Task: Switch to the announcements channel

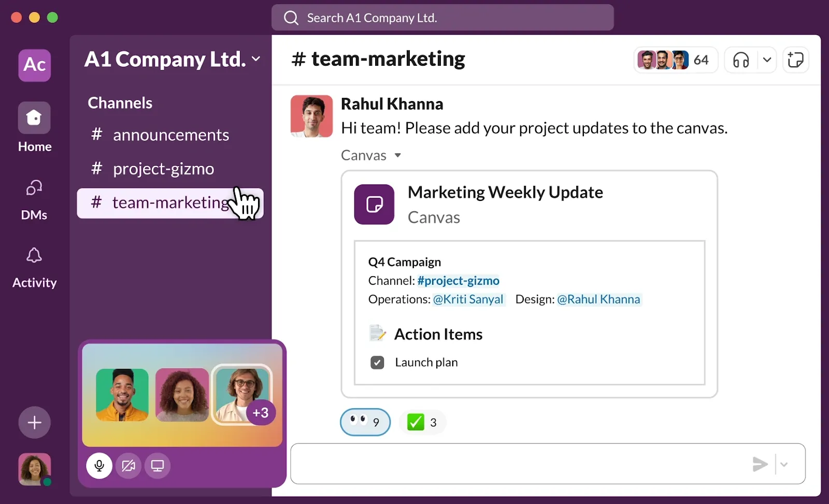Action: tap(170, 135)
